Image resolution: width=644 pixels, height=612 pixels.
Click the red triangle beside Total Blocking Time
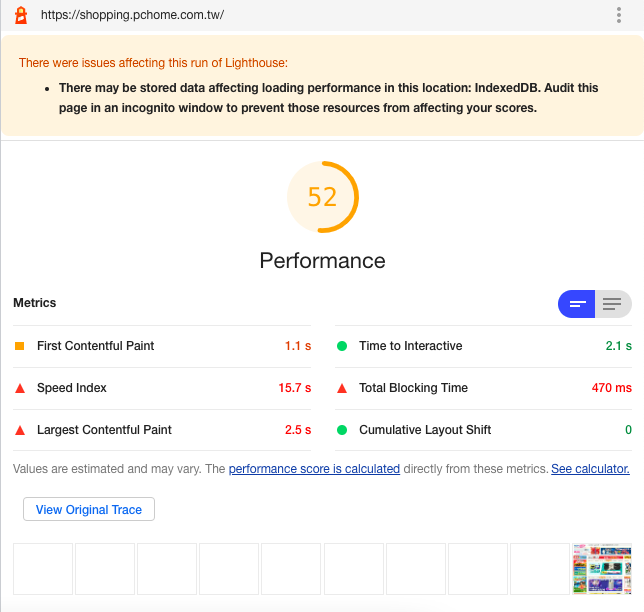(x=342, y=388)
